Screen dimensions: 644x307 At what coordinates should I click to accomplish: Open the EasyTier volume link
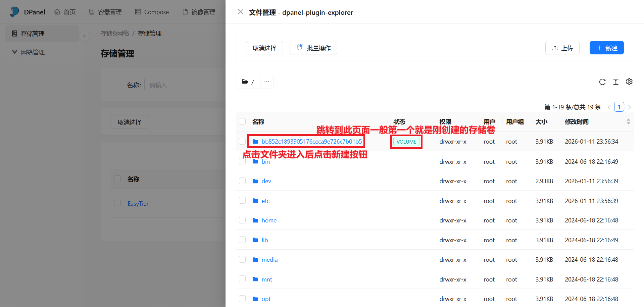(x=138, y=204)
